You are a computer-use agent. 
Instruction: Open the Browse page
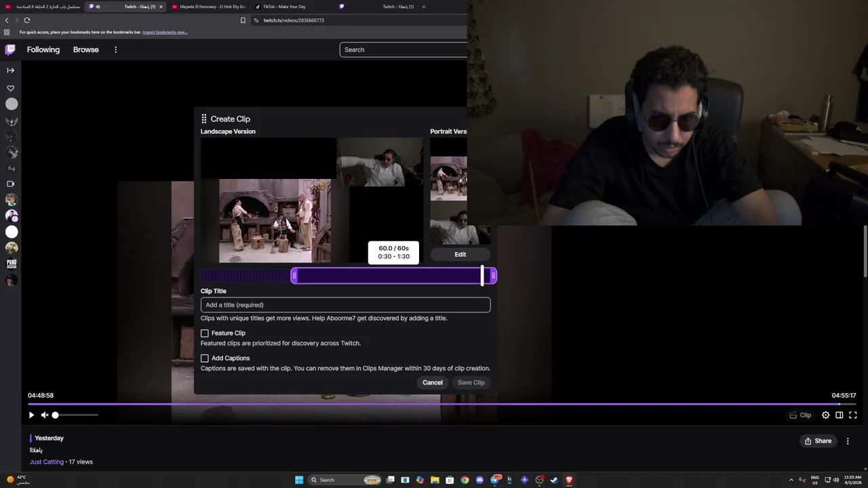86,49
